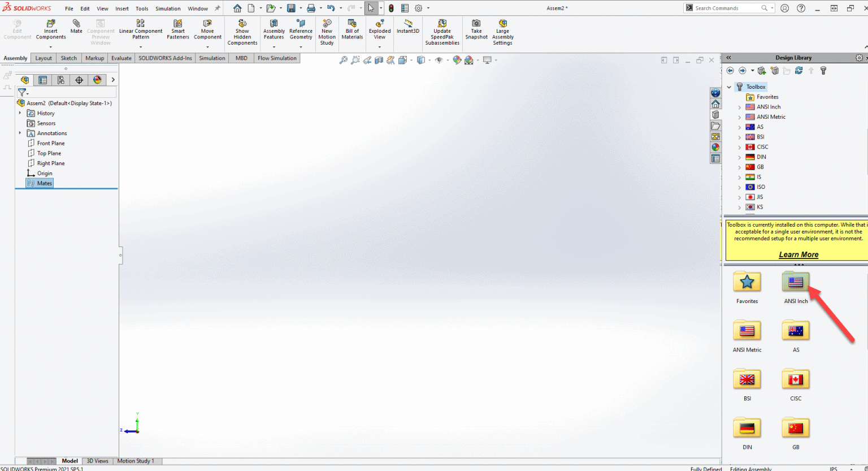Switch to 3D Views bottom tab
Viewport: 868px width, 471px height.
click(x=97, y=461)
